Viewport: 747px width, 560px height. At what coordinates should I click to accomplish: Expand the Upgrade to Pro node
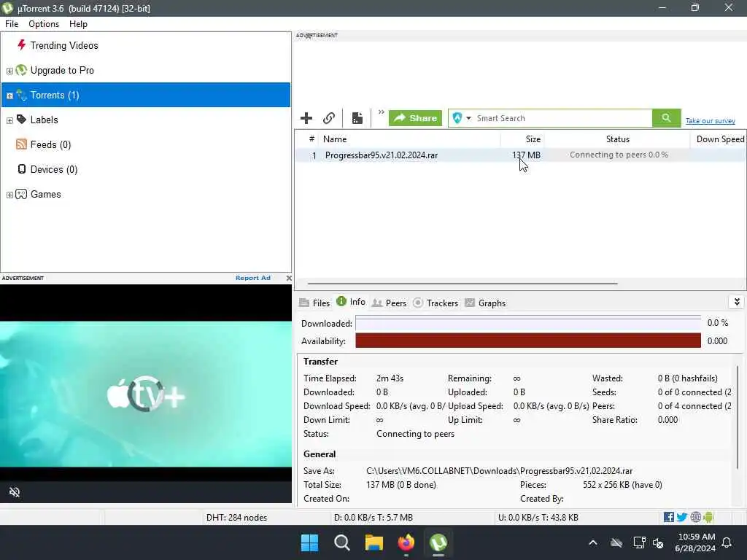(x=9, y=71)
